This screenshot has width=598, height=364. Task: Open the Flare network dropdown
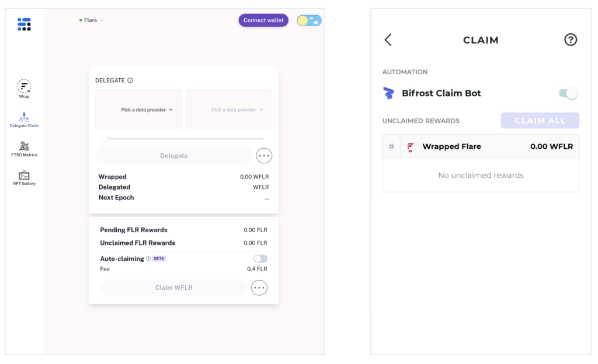point(92,20)
